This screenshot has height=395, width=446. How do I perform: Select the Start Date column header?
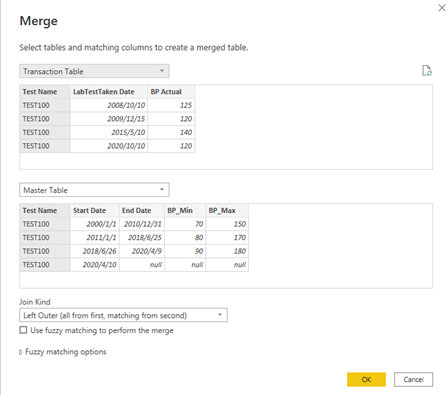click(x=95, y=210)
